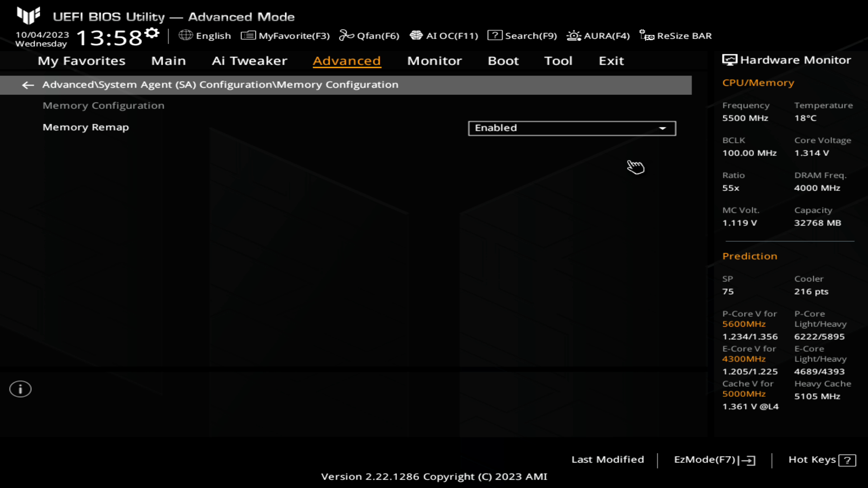Viewport: 868px width, 488px height.
Task: Click the 55x ratio value
Action: [731, 188]
